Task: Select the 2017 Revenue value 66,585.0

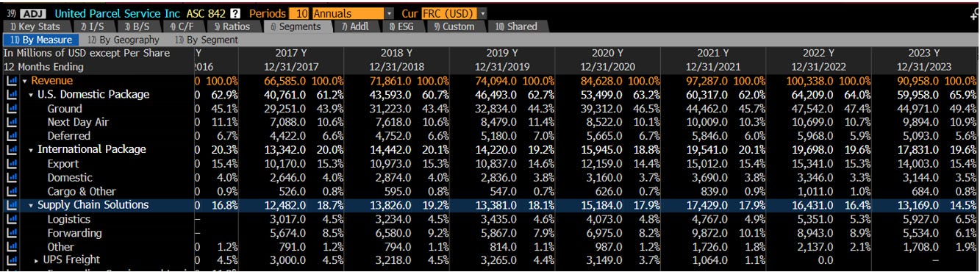Action: point(285,81)
